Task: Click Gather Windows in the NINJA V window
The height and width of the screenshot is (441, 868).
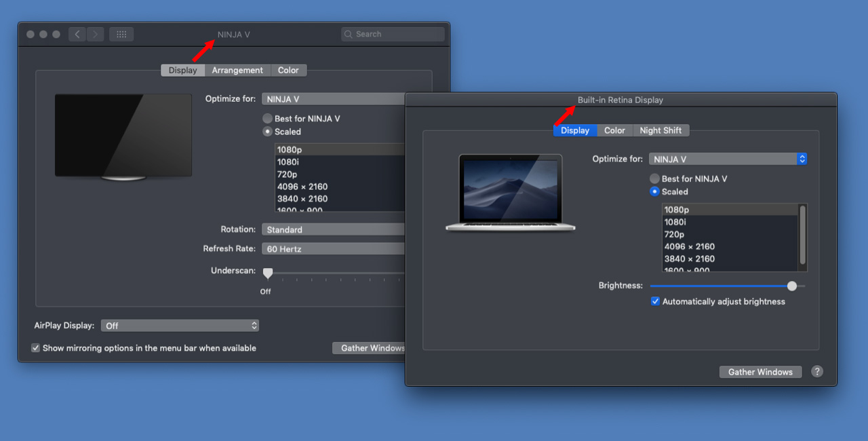Action: click(370, 348)
